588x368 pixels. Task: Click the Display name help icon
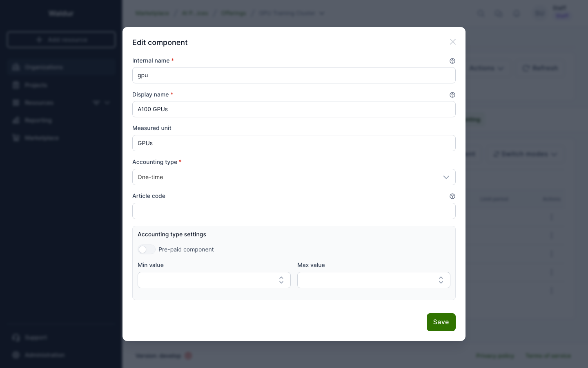coord(452,95)
